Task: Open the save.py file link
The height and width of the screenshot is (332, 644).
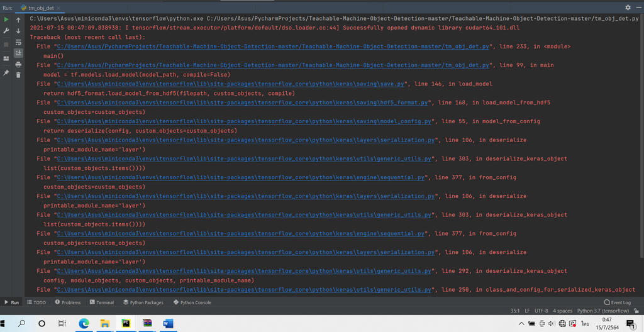Action: pyautogui.click(x=230, y=84)
